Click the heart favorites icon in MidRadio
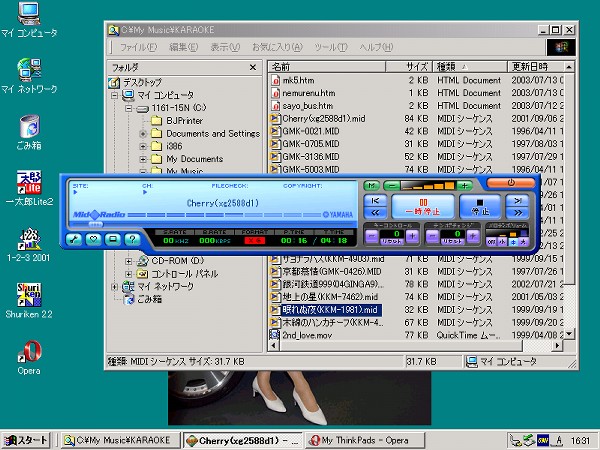The width and height of the screenshot is (600, 450). tap(93, 240)
